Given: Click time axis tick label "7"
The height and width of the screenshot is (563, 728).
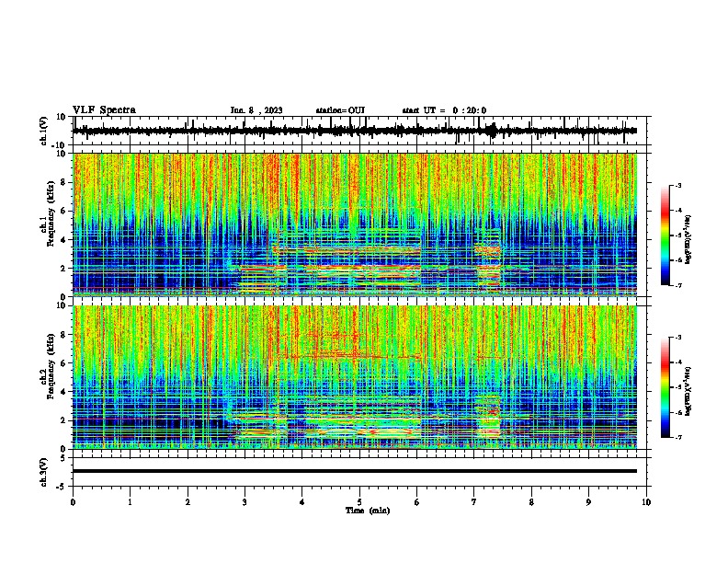Looking at the screenshot, I should pyautogui.click(x=474, y=502).
